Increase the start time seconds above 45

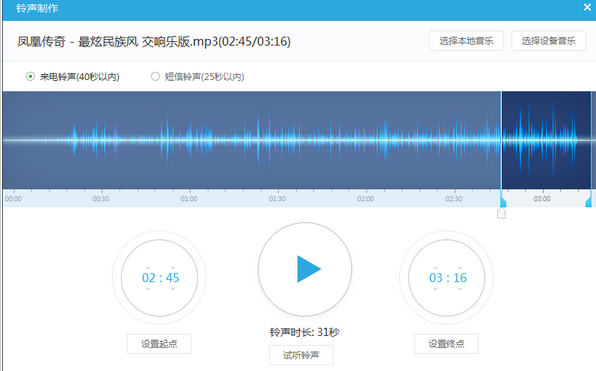173,268
